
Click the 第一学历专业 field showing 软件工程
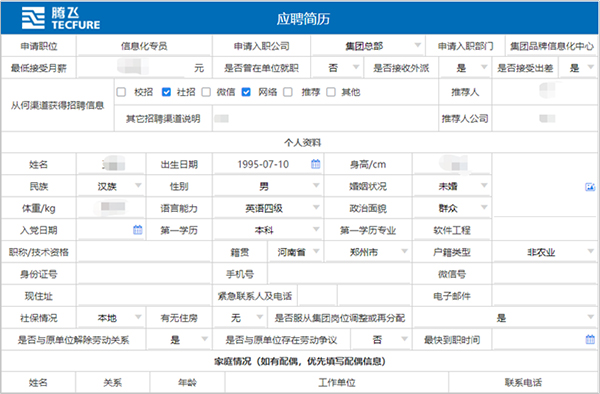(x=452, y=230)
